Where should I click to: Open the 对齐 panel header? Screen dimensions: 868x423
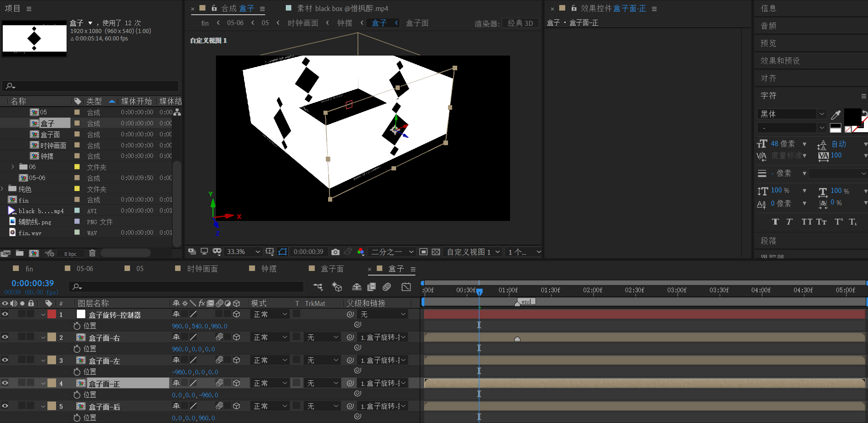click(x=768, y=78)
